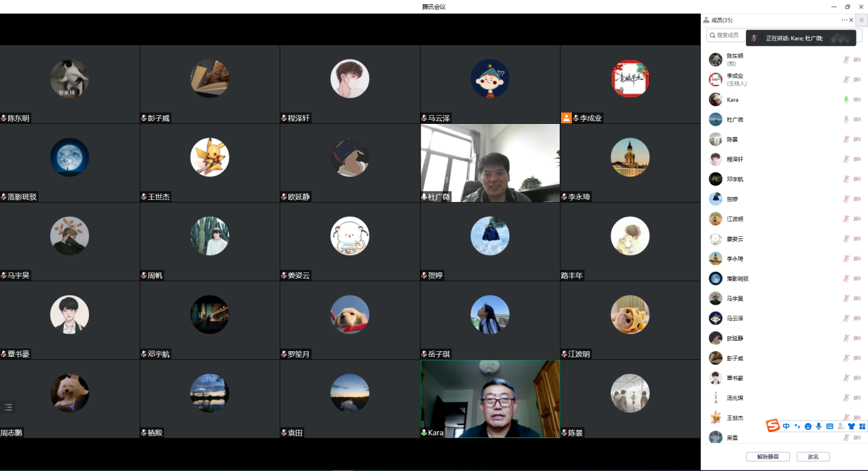Select 杜广微's video tile

pyautogui.click(x=490, y=163)
